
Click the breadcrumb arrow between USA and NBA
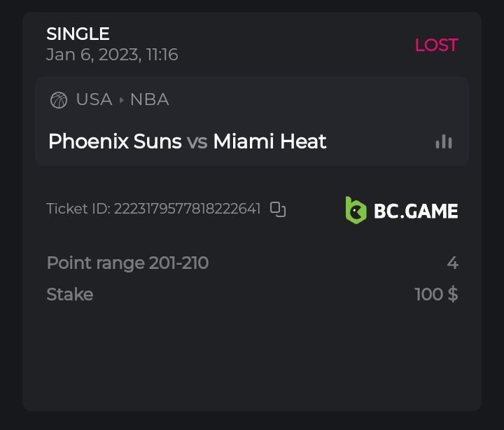pos(121,100)
